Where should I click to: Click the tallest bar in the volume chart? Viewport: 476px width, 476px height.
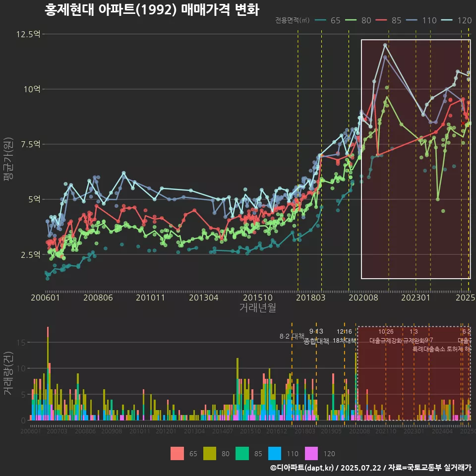48,373
